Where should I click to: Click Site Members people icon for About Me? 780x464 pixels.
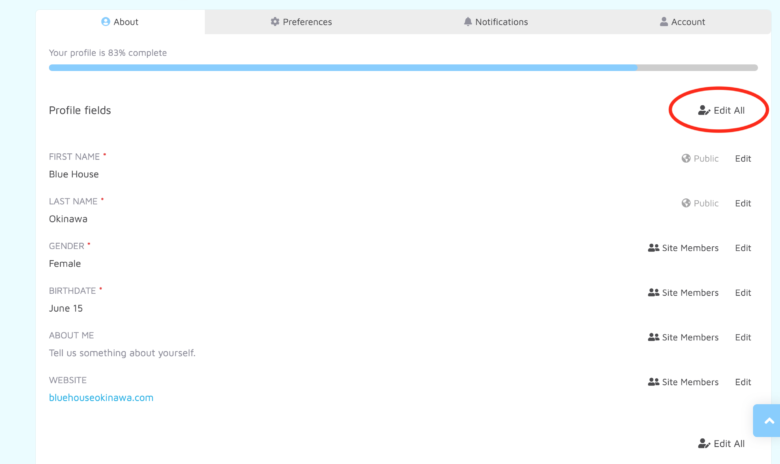[654, 338]
